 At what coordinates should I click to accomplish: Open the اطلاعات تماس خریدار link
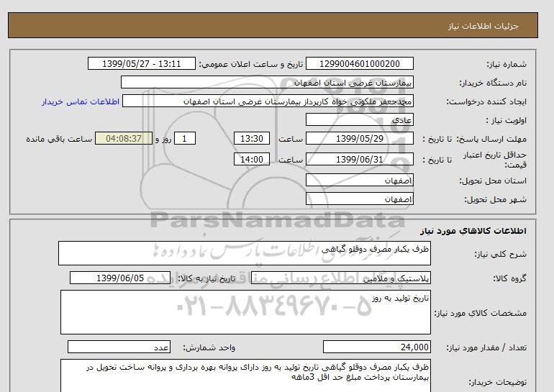click(x=81, y=101)
